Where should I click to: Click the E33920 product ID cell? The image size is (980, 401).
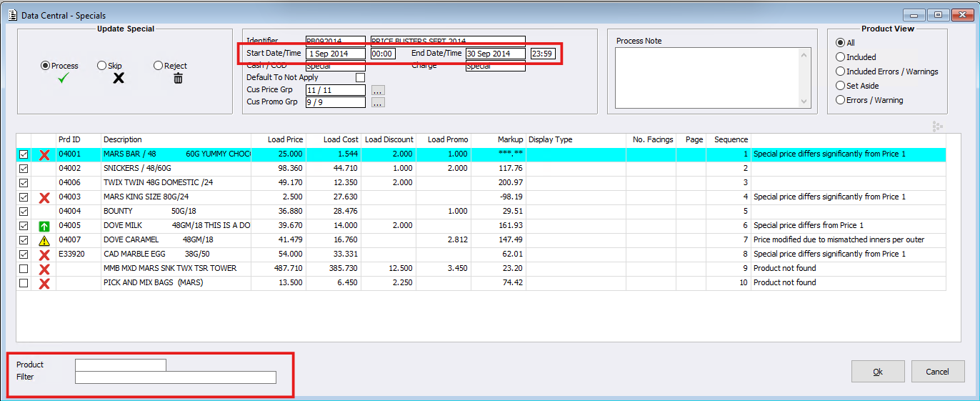(79, 254)
